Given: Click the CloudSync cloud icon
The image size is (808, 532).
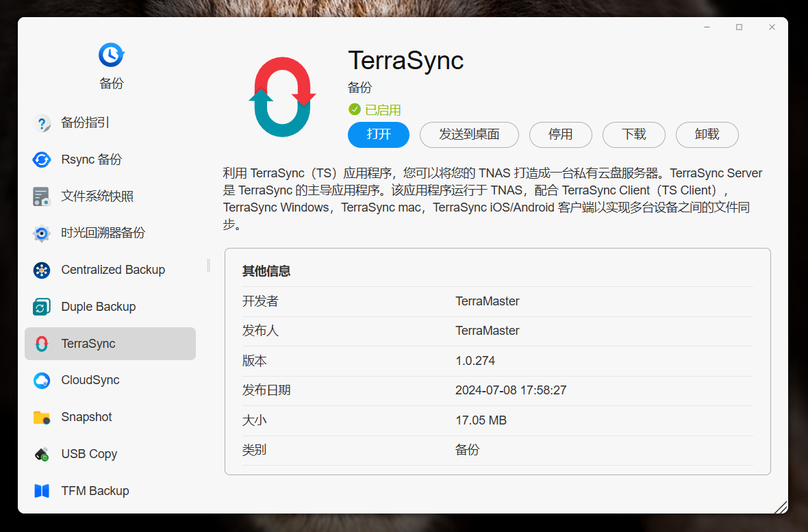Looking at the screenshot, I should coord(42,381).
